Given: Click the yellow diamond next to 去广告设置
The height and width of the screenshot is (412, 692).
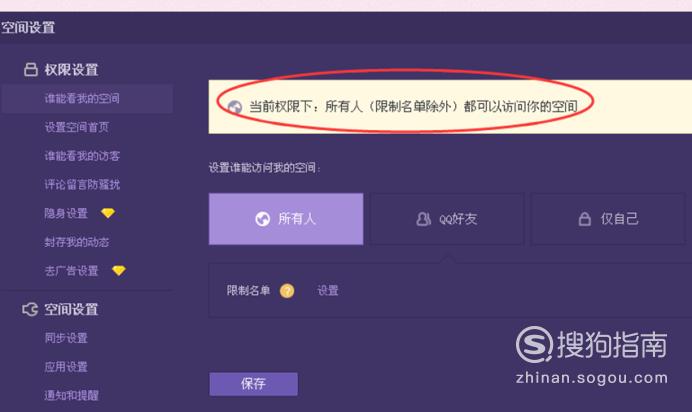Looking at the screenshot, I should (119, 270).
